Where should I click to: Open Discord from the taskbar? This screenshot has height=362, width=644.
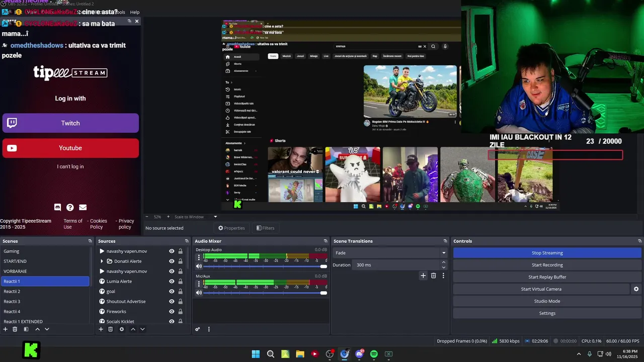[x=359, y=354]
